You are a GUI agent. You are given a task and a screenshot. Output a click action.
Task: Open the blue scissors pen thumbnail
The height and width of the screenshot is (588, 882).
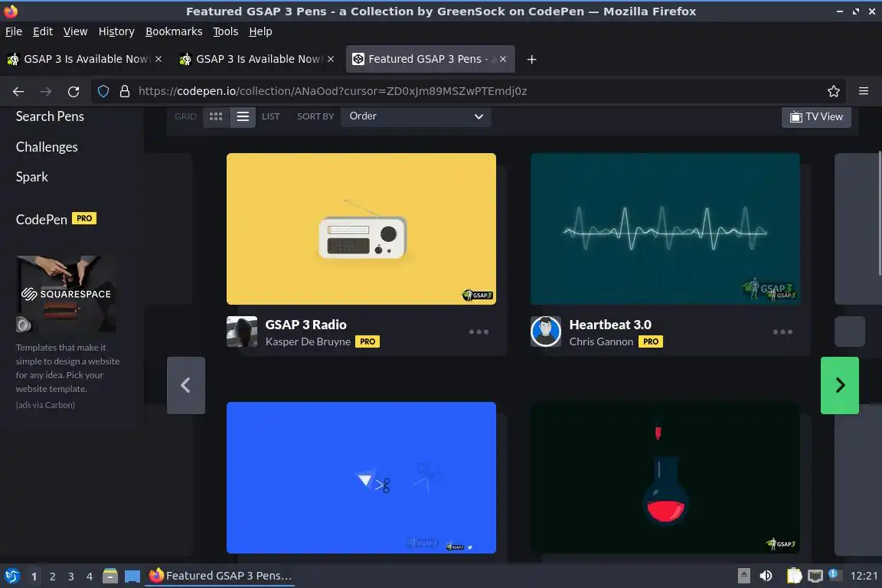(361, 477)
